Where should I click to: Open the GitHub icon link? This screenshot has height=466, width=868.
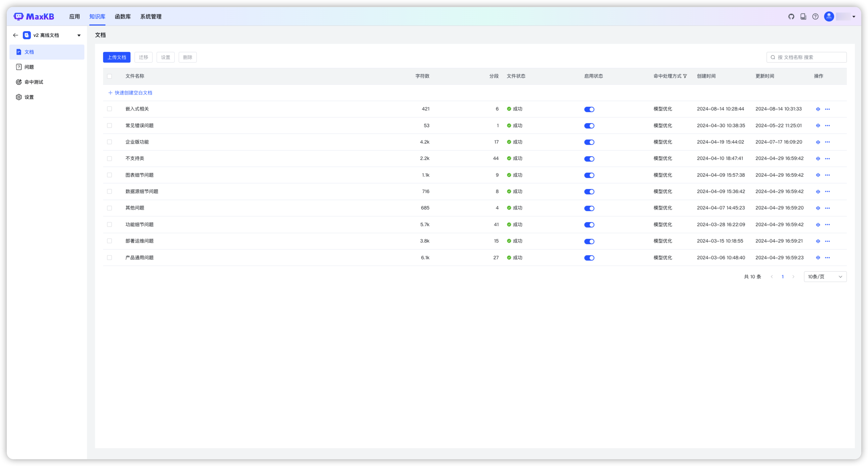click(791, 16)
